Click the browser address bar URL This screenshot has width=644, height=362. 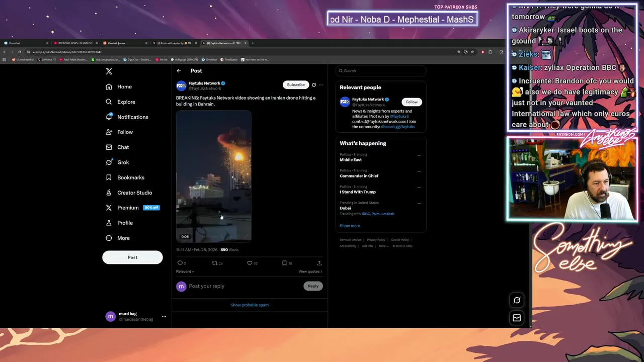pyautogui.click(x=67, y=52)
